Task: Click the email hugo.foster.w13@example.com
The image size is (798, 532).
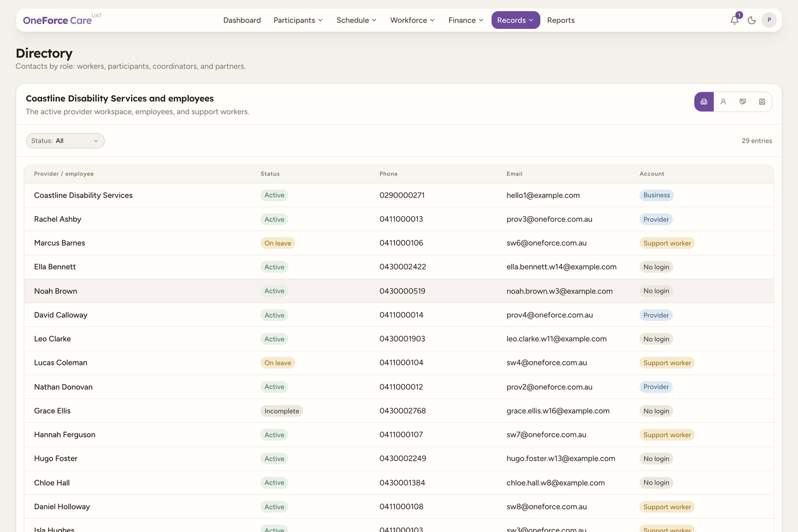Action: point(561,459)
